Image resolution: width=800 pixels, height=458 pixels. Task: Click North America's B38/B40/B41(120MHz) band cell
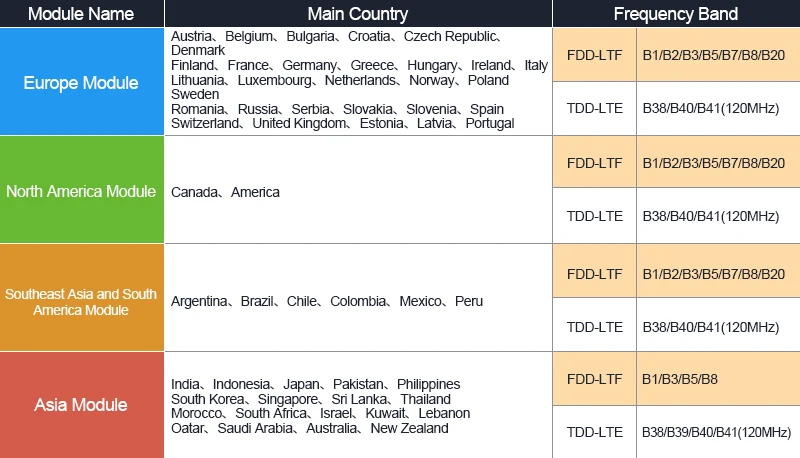tap(718, 216)
